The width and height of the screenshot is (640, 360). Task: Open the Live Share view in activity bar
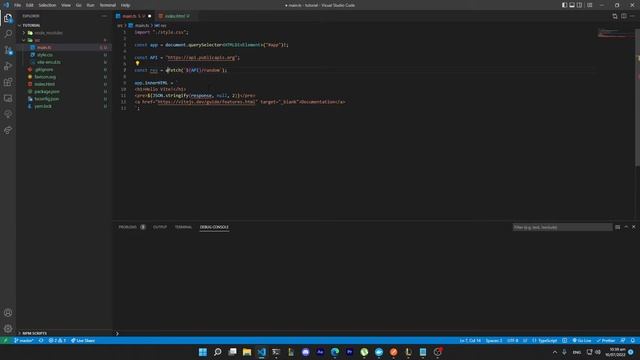pyautogui.click(x=8, y=131)
